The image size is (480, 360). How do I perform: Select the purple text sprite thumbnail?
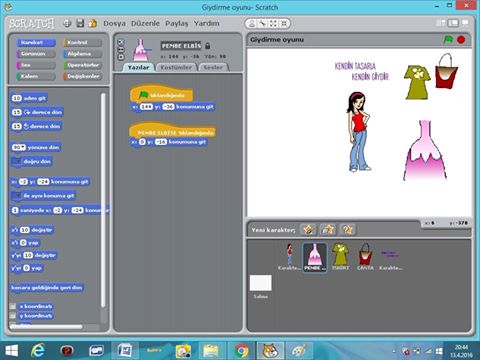(390, 257)
